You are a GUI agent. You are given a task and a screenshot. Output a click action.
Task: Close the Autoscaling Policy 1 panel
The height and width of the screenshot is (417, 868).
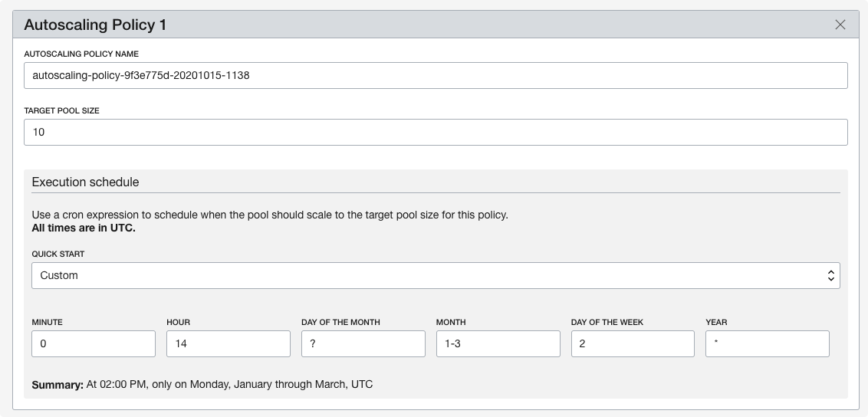840,25
